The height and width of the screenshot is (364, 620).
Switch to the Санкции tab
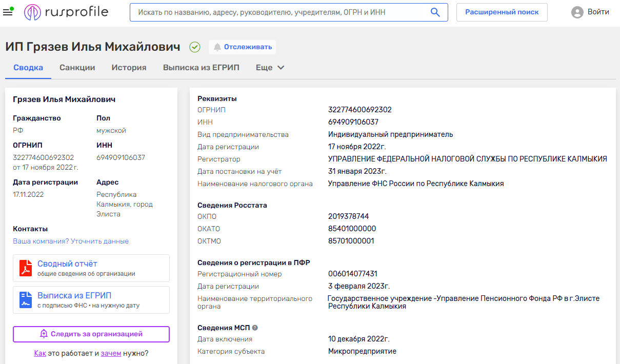(x=77, y=68)
